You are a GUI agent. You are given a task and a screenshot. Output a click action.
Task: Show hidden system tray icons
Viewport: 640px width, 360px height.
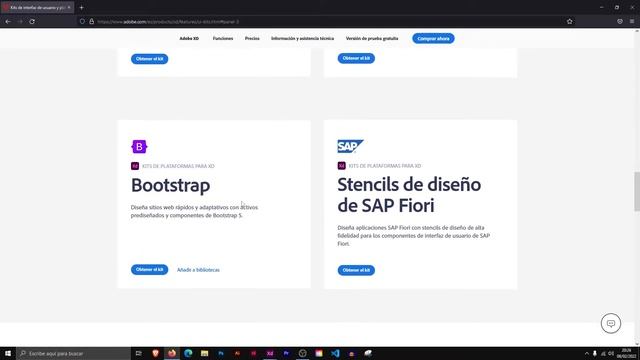click(587, 353)
